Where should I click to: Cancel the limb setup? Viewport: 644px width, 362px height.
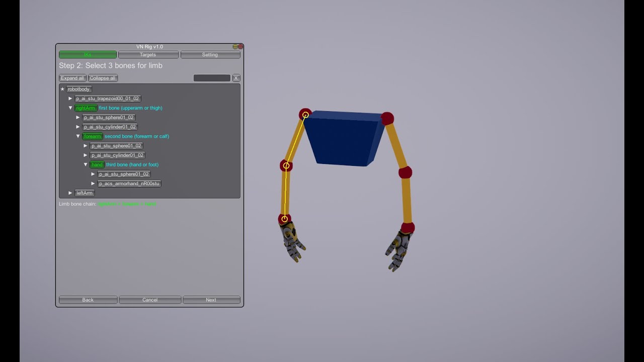tap(150, 300)
